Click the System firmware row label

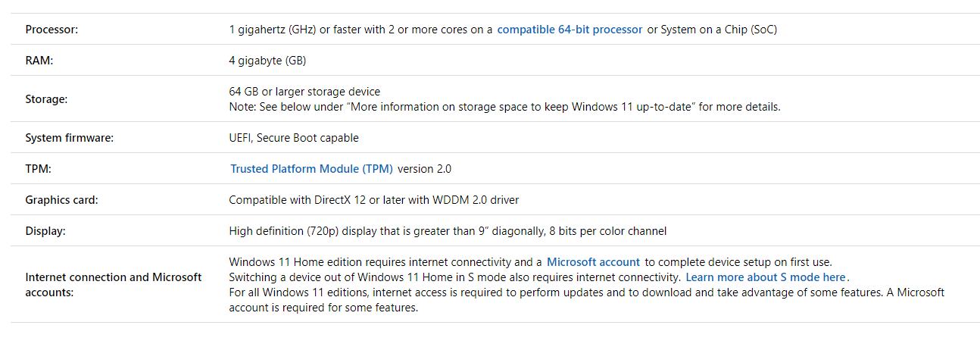coord(69,138)
